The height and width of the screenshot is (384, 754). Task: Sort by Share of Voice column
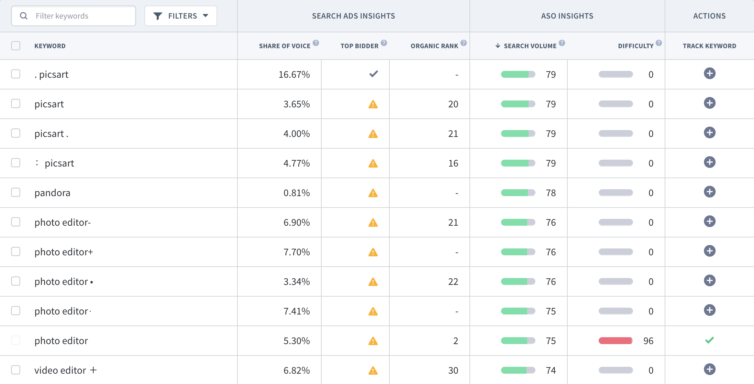285,46
